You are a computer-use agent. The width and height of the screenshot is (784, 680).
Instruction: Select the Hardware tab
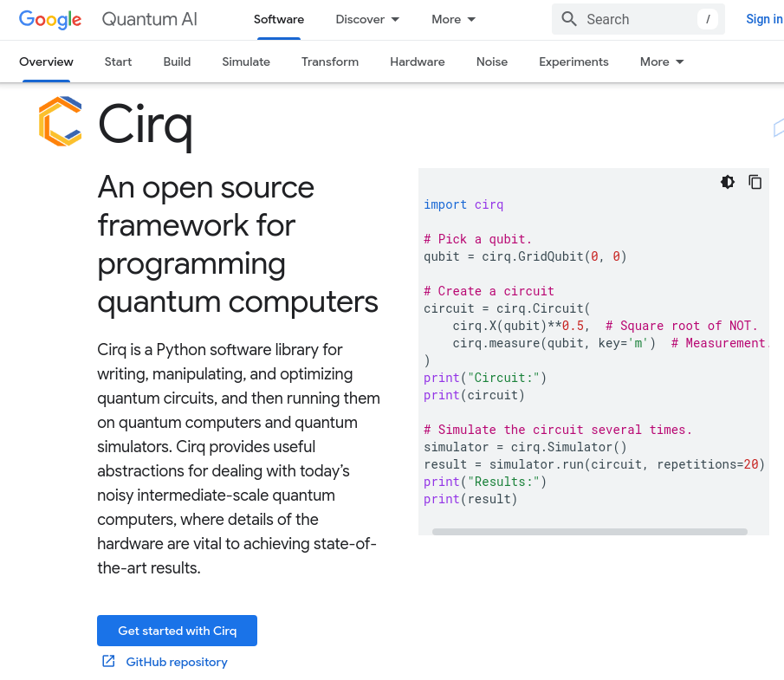pos(418,62)
